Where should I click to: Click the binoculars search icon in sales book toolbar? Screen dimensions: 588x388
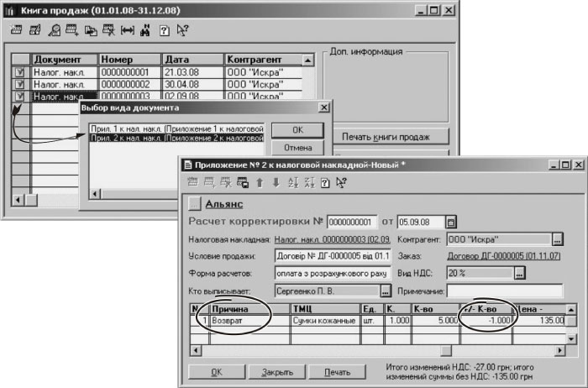[x=144, y=32]
